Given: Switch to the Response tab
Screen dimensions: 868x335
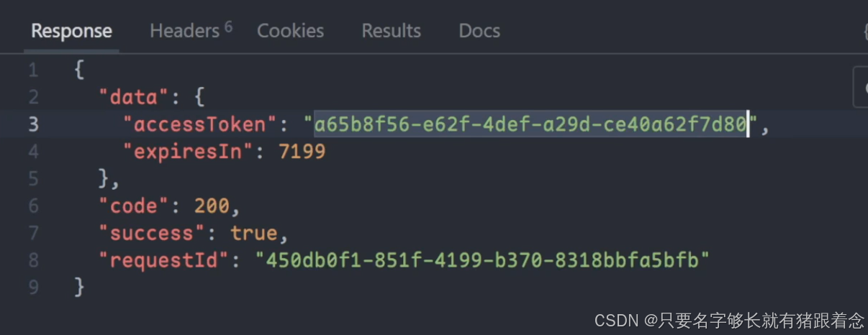Looking at the screenshot, I should [x=71, y=32].
